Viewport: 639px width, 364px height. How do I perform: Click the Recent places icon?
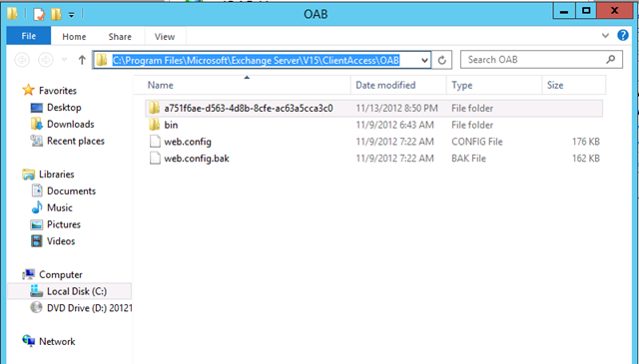click(37, 141)
